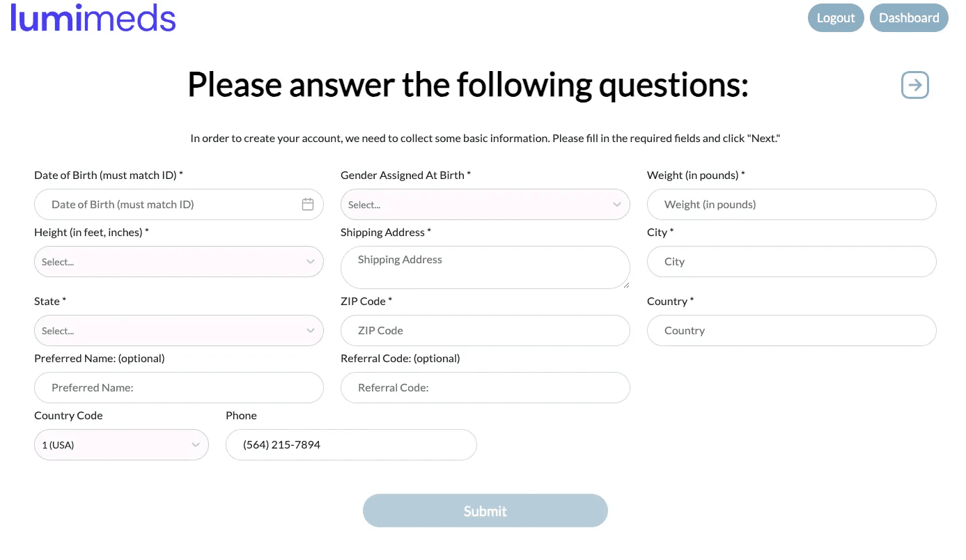Click the calendar icon in Date of Birth
This screenshot has height=560, width=966.
(308, 204)
